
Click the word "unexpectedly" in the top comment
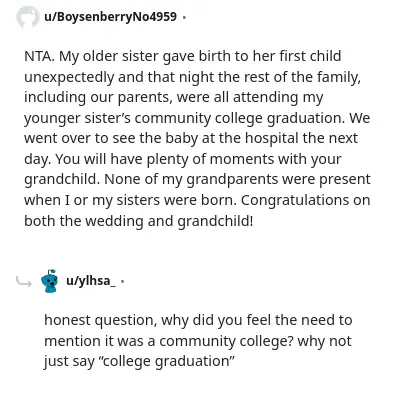69,77
